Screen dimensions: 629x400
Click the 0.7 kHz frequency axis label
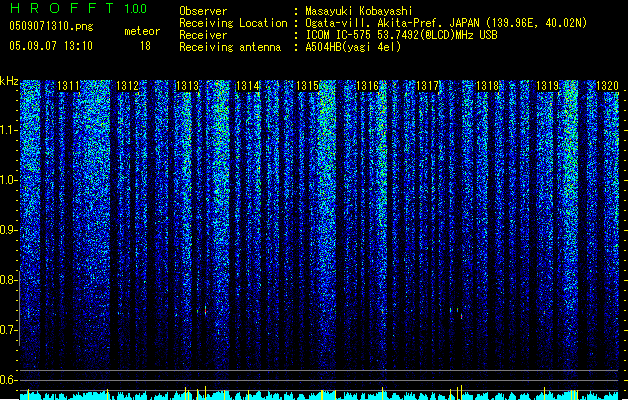tap(8, 330)
